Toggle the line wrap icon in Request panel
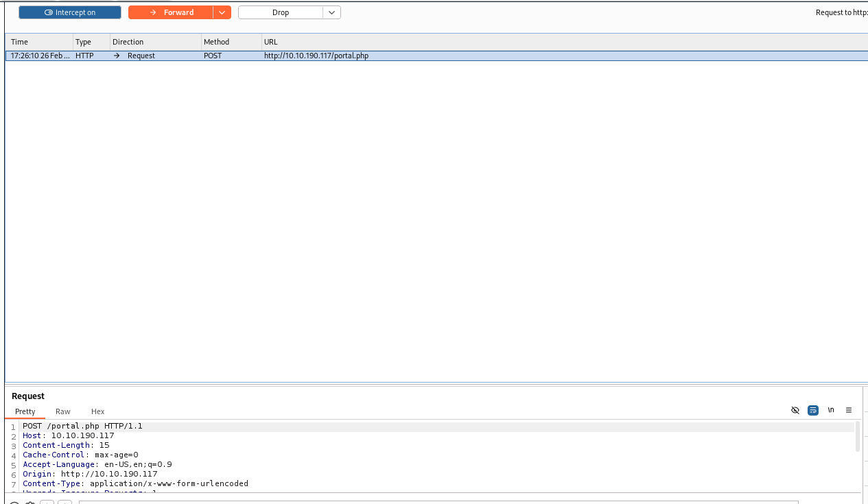This screenshot has height=504, width=868. pyautogui.click(x=813, y=410)
